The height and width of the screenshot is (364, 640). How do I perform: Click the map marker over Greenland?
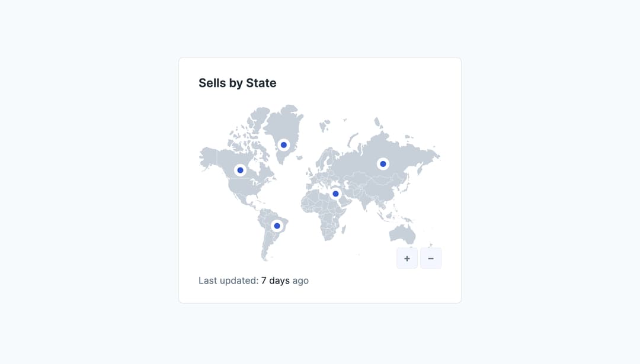tap(284, 145)
